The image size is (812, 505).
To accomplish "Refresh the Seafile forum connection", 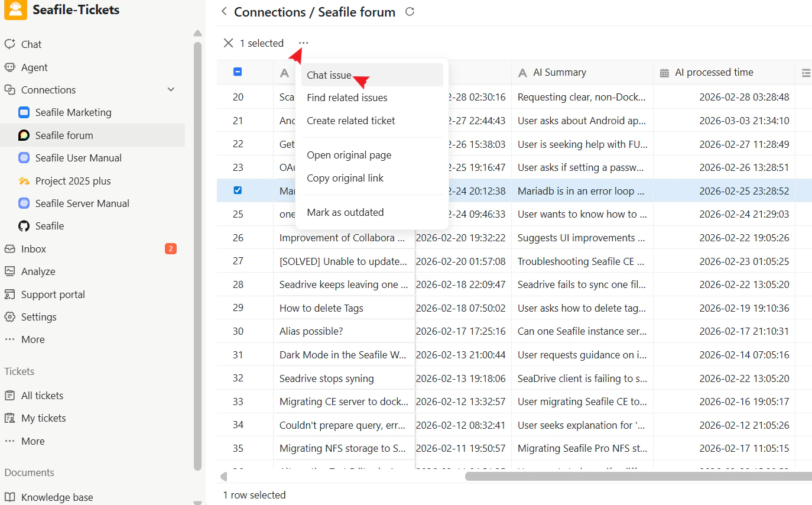I will (410, 12).
